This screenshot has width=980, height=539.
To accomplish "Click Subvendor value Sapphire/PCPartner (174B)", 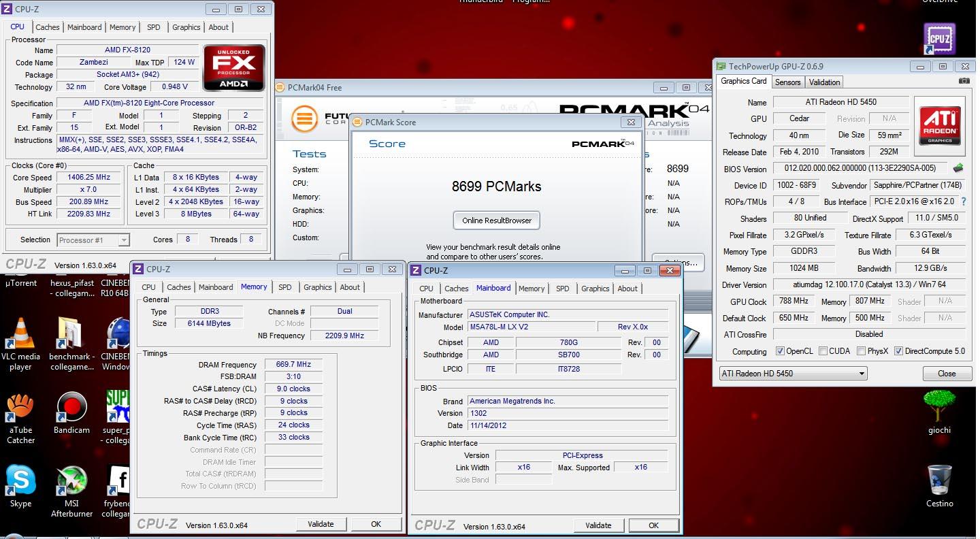I will [x=918, y=185].
